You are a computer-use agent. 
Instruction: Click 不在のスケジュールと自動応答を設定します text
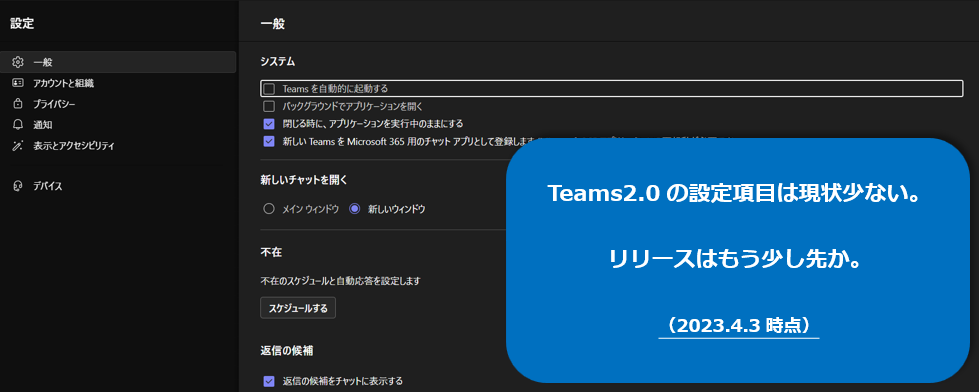pyautogui.click(x=340, y=281)
